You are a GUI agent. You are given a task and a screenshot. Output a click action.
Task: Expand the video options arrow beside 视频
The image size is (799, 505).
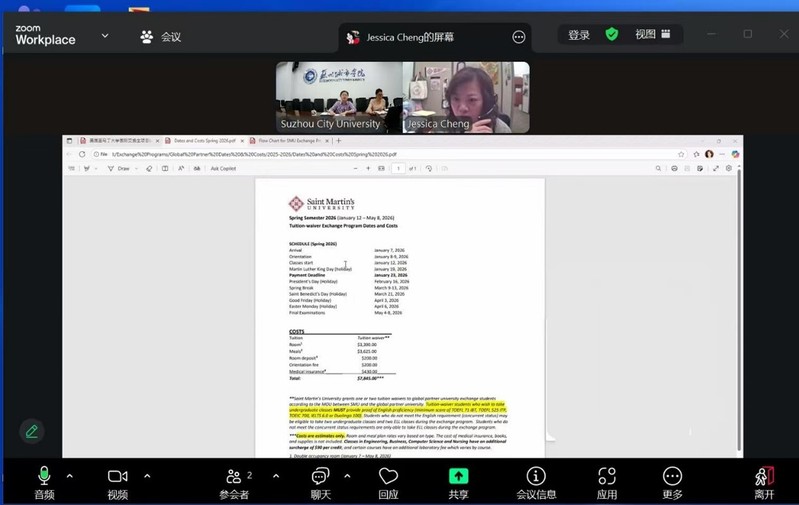pos(147,476)
